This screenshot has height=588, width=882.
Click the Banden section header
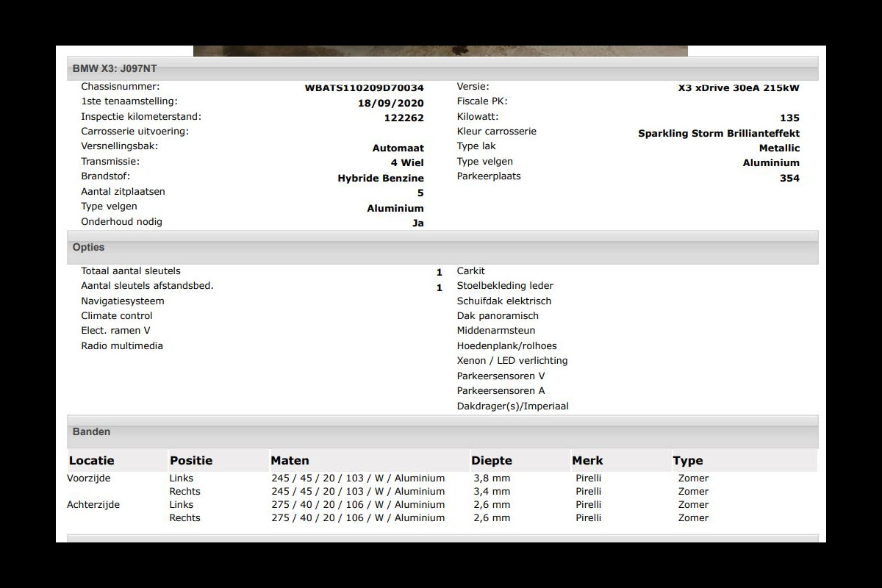[91, 431]
